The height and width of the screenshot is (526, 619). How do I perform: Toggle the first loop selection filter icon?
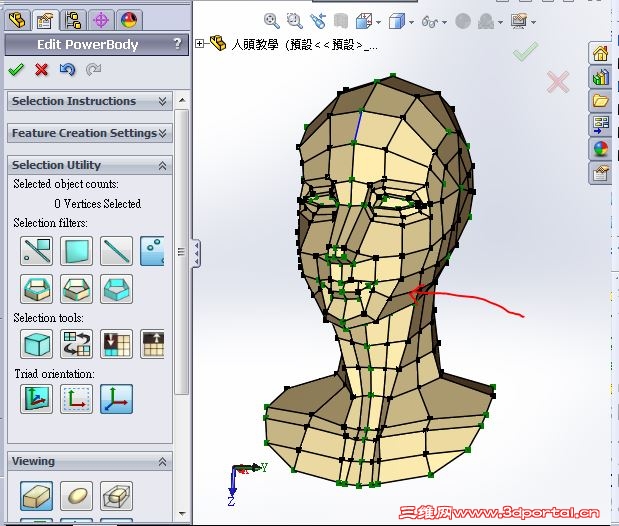click(x=37, y=289)
